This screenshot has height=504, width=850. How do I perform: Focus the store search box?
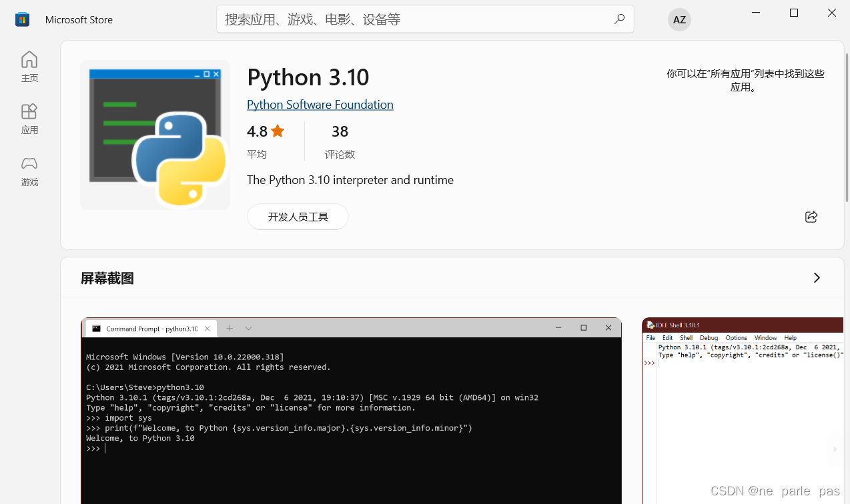(425, 19)
